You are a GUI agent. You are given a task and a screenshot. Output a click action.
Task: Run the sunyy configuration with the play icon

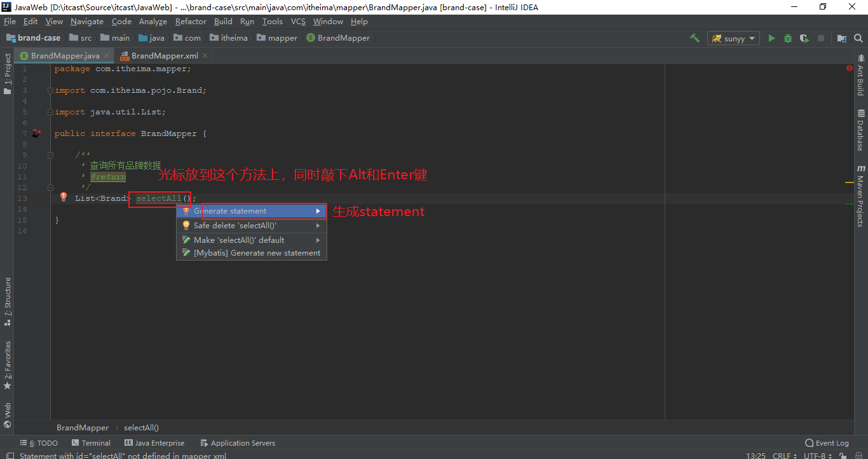pyautogui.click(x=771, y=38)
